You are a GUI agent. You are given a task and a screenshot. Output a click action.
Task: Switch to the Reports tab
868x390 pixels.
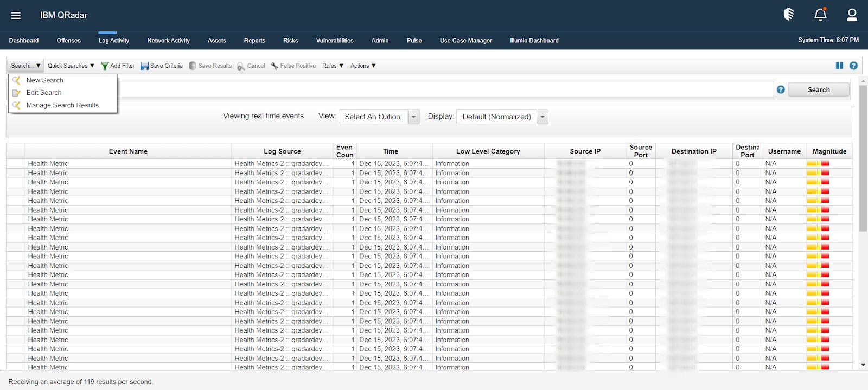254,41
